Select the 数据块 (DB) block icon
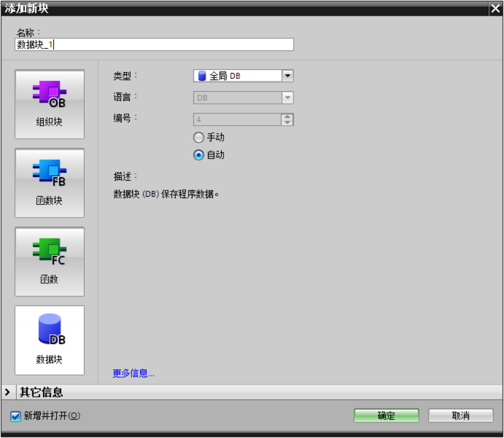 pos(50,340)
